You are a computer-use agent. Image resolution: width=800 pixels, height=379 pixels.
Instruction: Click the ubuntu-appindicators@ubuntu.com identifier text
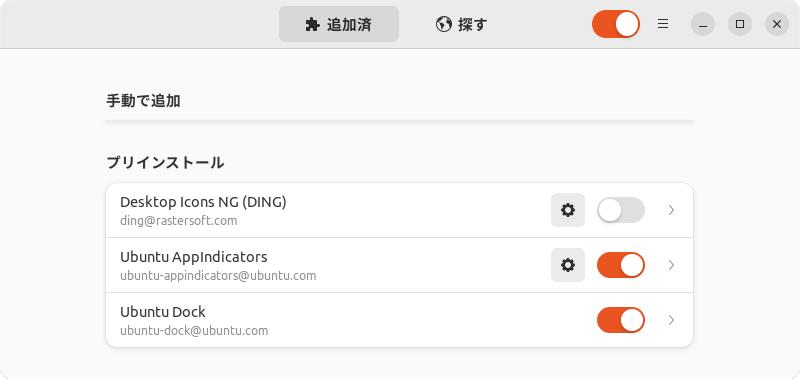[x=218, y=276]
